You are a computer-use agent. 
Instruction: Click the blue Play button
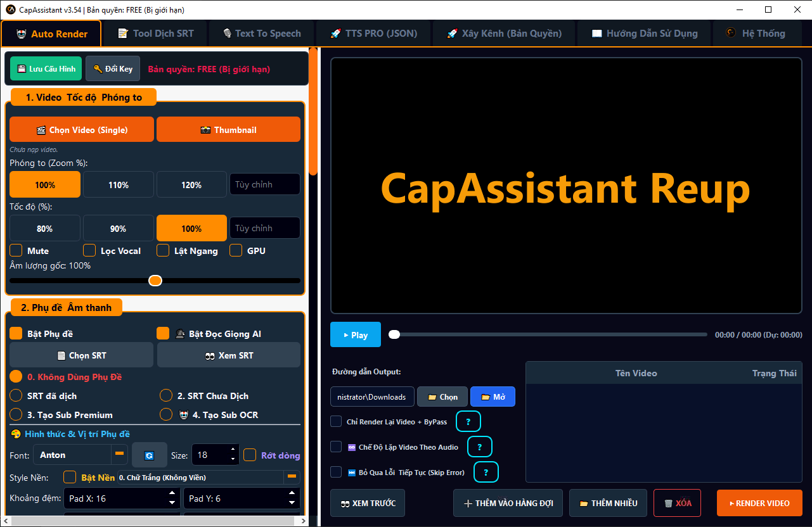pos(356,334)
